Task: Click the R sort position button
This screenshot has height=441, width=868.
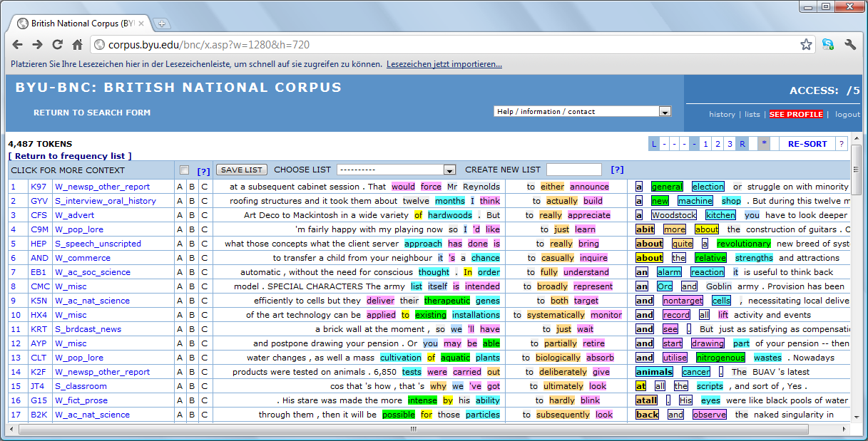Action: click(742, 144)
